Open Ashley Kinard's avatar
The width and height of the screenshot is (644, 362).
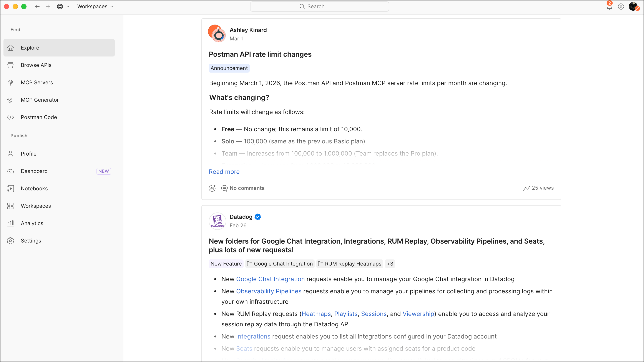tap(217, 34)
